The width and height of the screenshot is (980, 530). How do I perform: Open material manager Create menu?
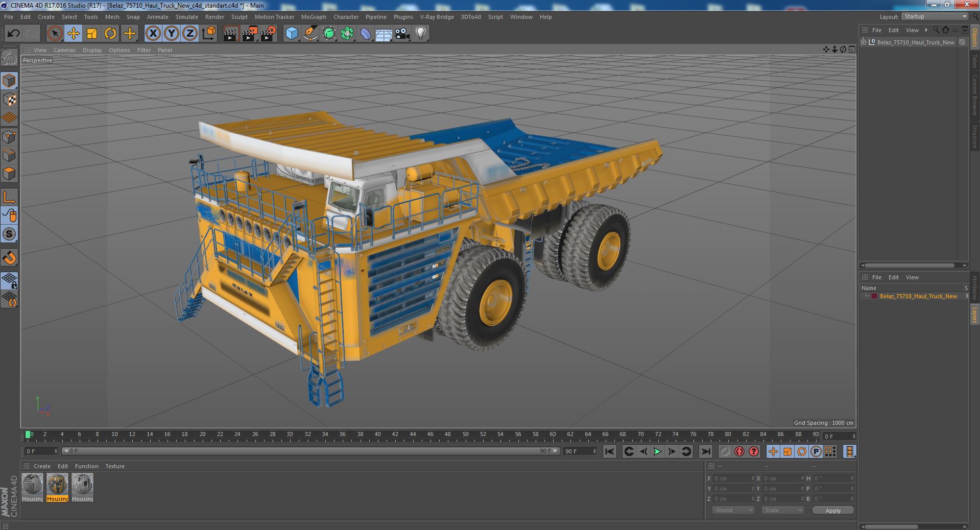coord(42,466)
